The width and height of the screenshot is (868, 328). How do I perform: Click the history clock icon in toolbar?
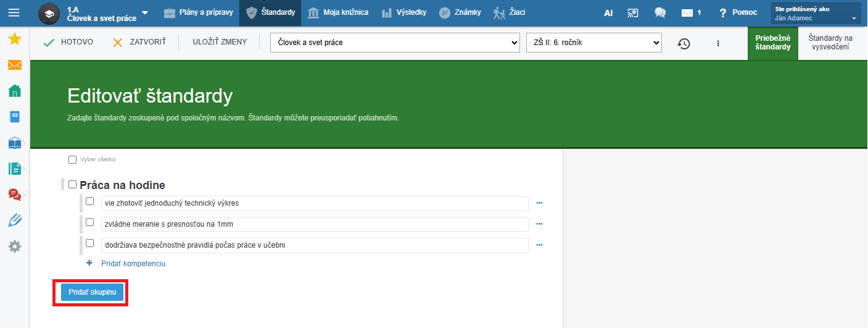[684, 43]
